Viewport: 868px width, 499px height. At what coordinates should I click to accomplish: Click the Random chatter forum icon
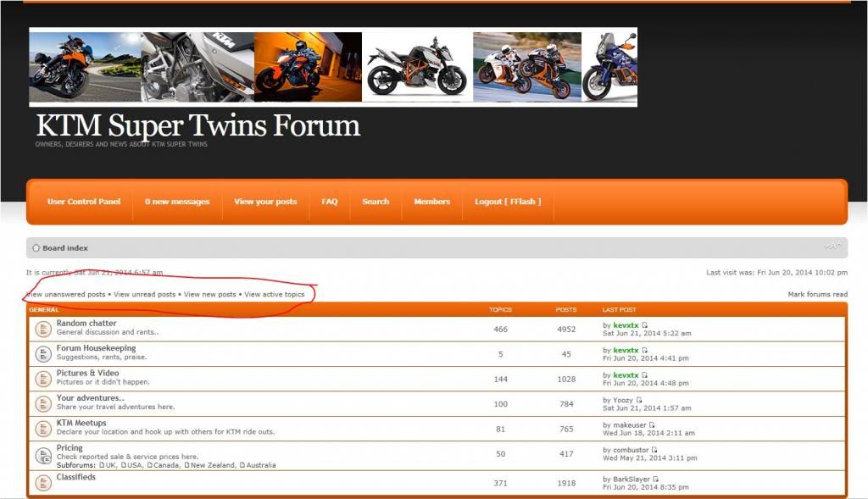click(x=43, y=330)
